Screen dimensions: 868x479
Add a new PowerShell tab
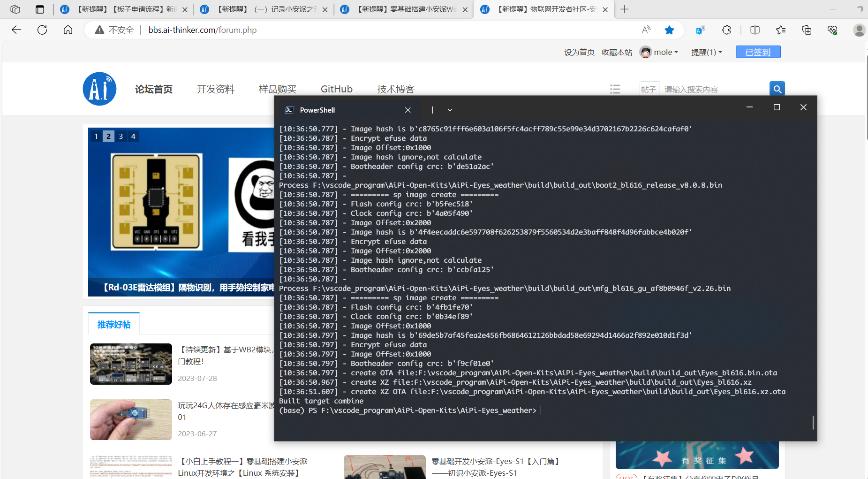click(432, 110)
